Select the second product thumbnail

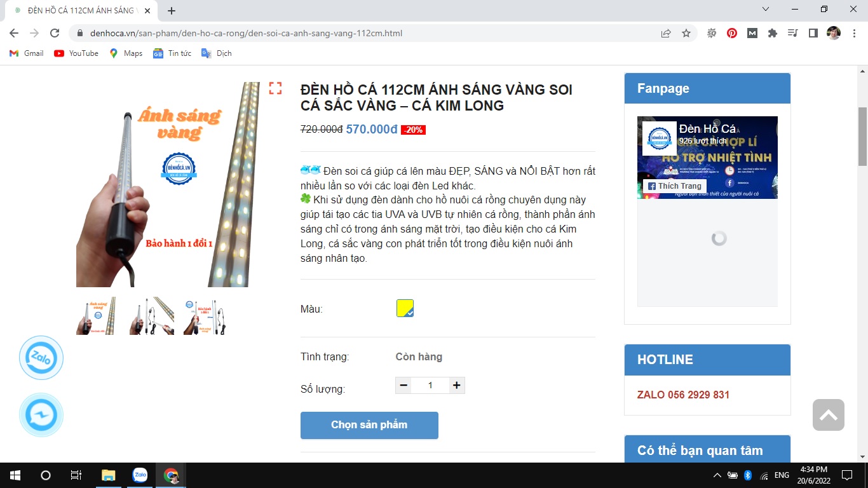pos(152,316)
